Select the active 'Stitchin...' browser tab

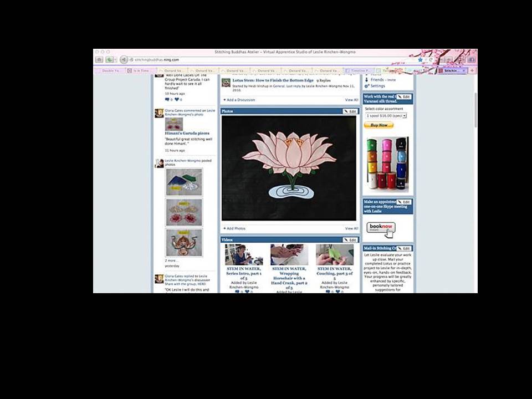(452, 70)
